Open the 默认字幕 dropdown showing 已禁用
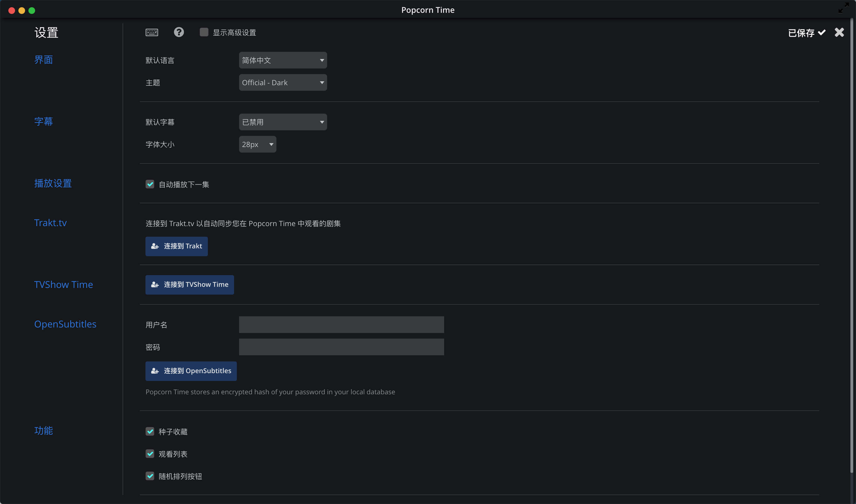This screenshot has width=856, height=504. coord(283,122)
